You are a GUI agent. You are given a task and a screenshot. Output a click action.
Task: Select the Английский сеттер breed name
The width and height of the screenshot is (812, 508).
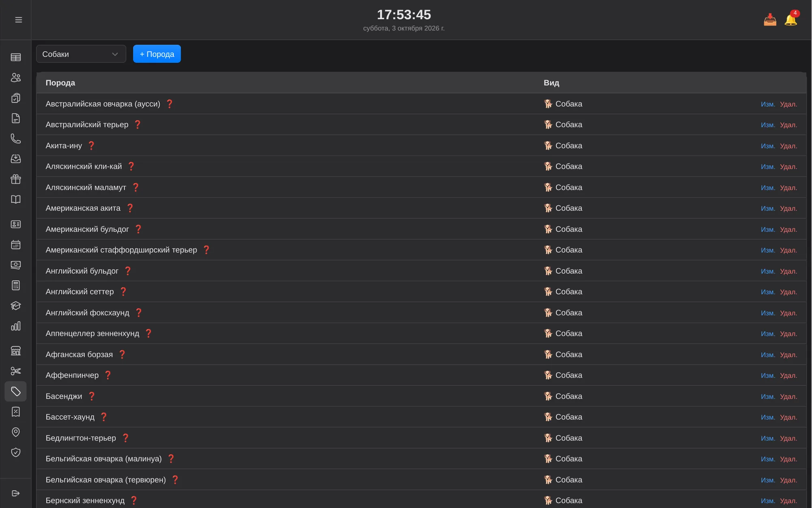click(80, 292)
